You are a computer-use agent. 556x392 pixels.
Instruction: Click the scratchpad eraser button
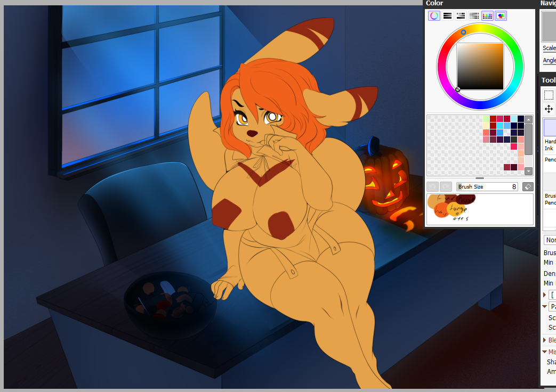click(x=528, y=186)
